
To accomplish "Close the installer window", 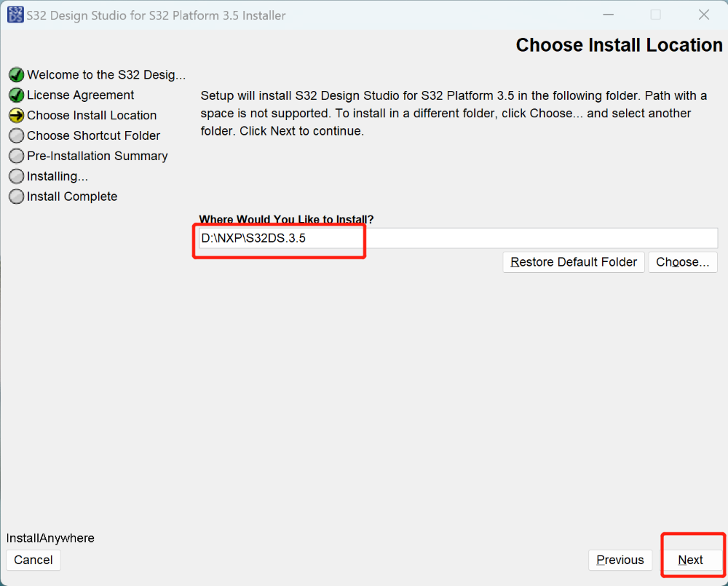I will pos(704,15).
